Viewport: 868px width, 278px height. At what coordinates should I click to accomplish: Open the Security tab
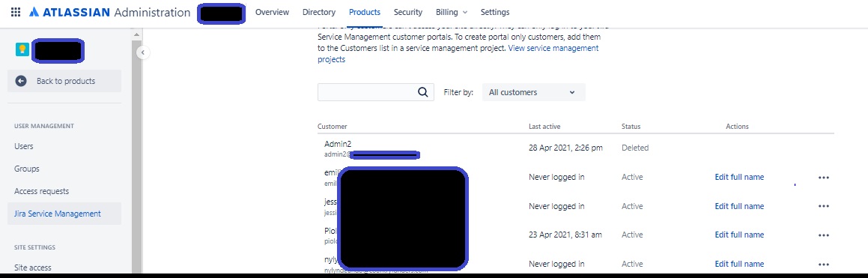coord(408,12)
